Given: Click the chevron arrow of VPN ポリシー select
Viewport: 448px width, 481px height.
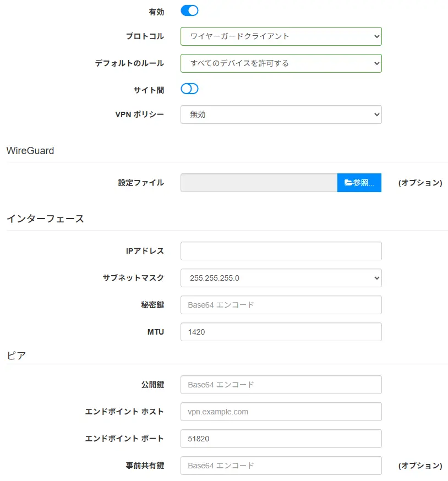Looking at the screenshot, I should coord(377,114).
